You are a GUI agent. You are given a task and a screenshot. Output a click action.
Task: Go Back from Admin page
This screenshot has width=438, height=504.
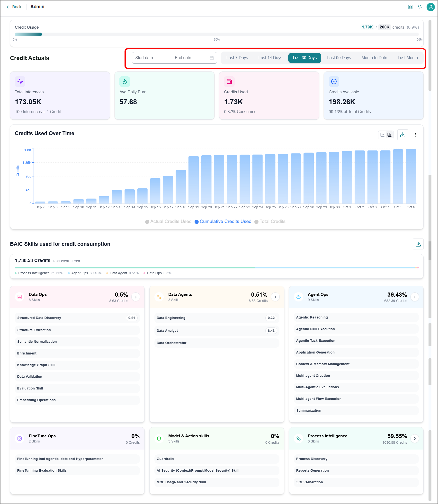coord(14,7)
